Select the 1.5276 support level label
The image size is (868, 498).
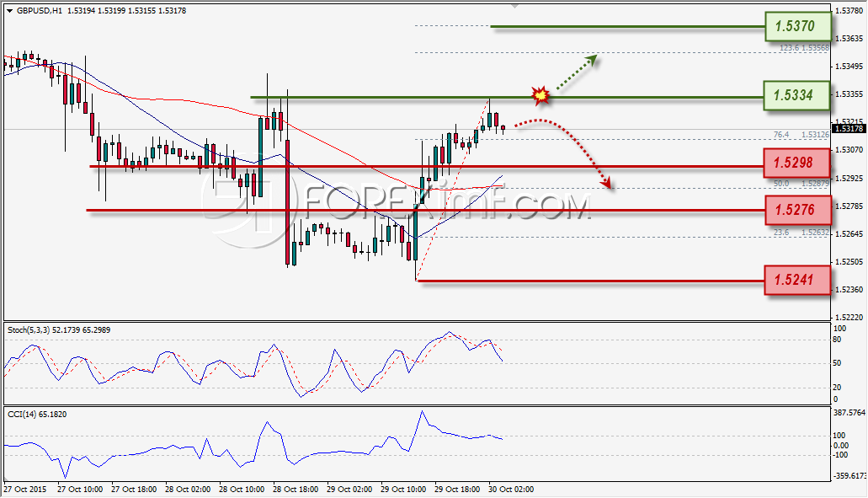point(797,210)
